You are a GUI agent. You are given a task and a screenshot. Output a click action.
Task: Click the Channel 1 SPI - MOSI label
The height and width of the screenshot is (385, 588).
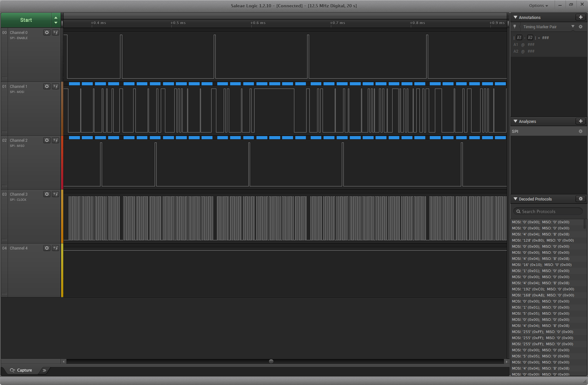[17, 92]
